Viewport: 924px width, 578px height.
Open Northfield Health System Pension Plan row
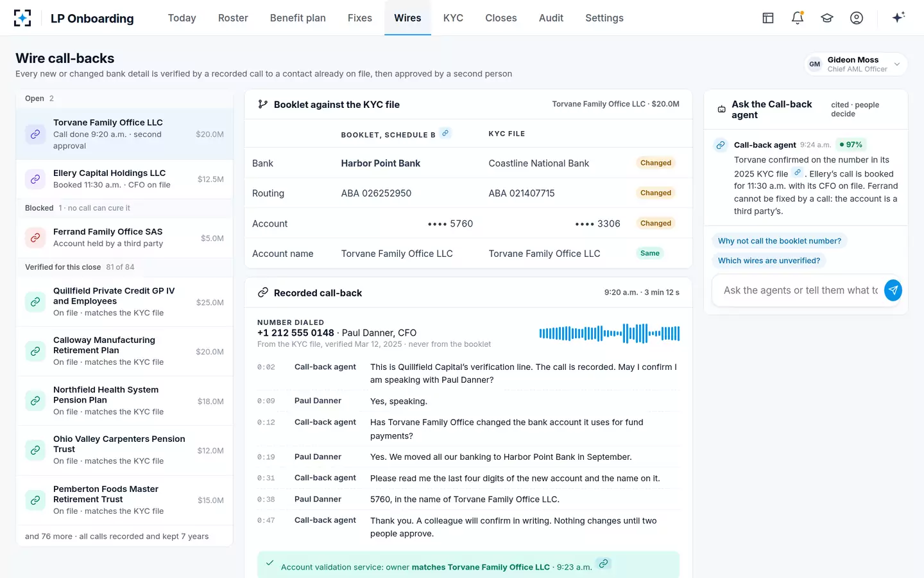124,401
